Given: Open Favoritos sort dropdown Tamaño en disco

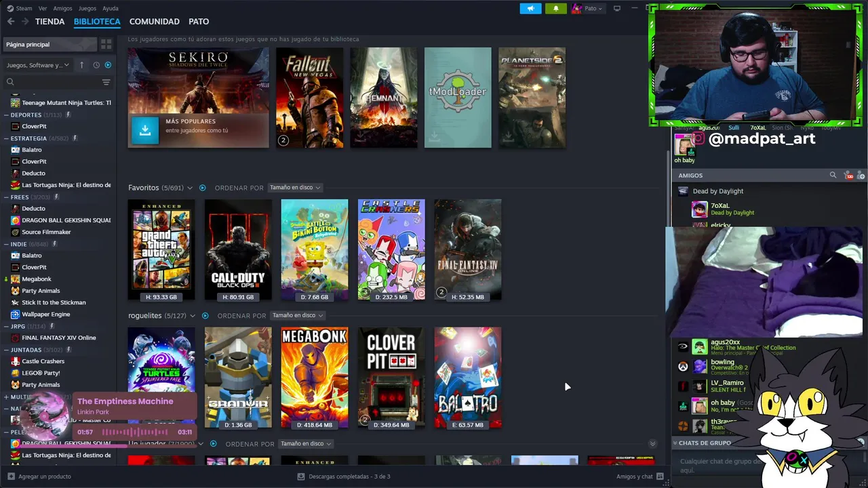Looking at the screenshot, I should (x=295, y=188).
